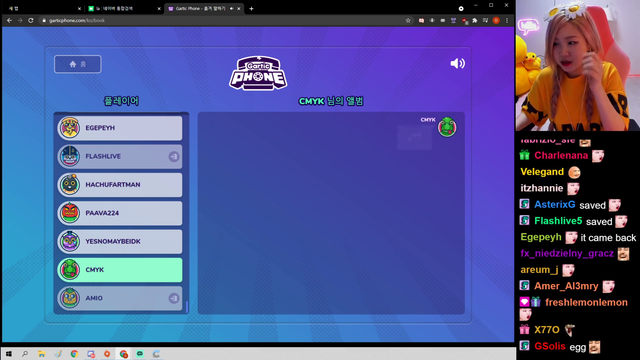Select player HACHUFARTMAN in the list
Viewport: 640px width, 360px height.
point(120,184)
